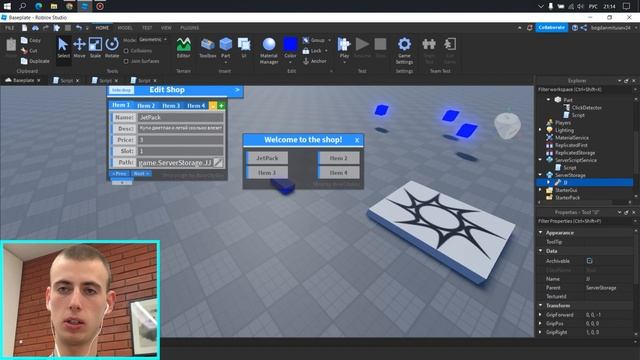The height and width of the screenshot is (360, 640).
Task: Open the Mode Geometric dropdown
Action: click(153, 40)
